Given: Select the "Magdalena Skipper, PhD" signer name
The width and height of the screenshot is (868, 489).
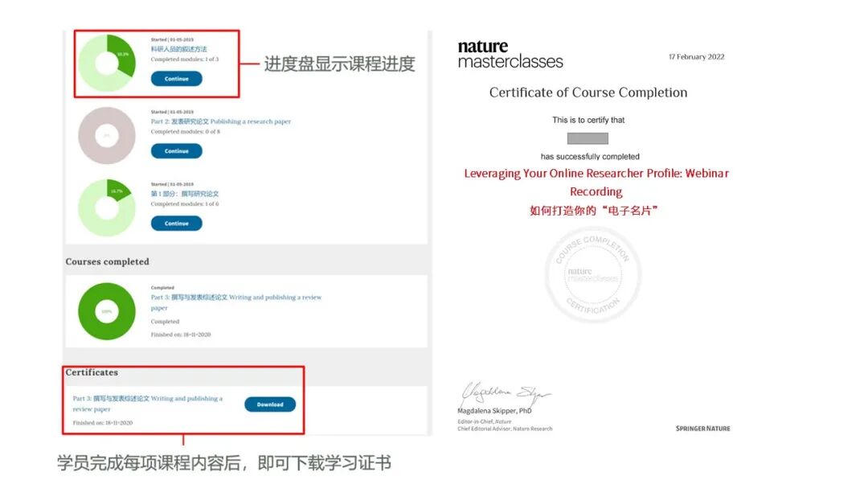Looking at the screenshot, I should click(494, 411).
